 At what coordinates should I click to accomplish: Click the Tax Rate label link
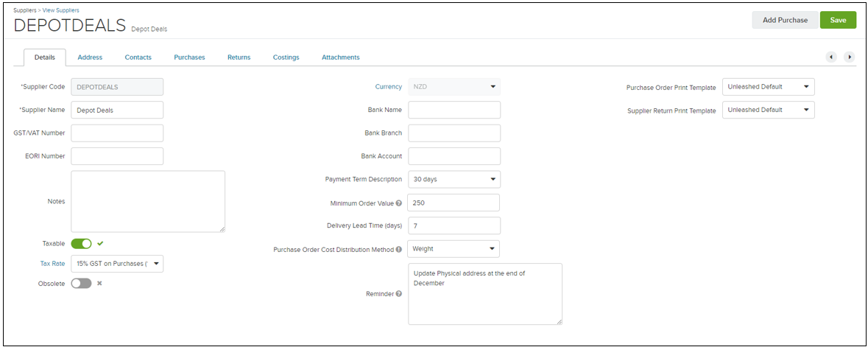coord(52,264)
